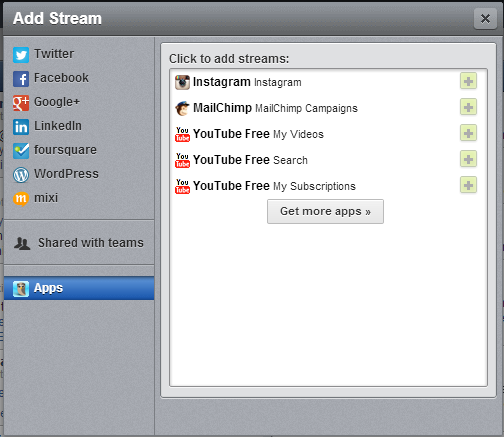Select the Google+ icon in sidebar
The width and height of the screenshot is (504, 437).
[x=21, y=103]
